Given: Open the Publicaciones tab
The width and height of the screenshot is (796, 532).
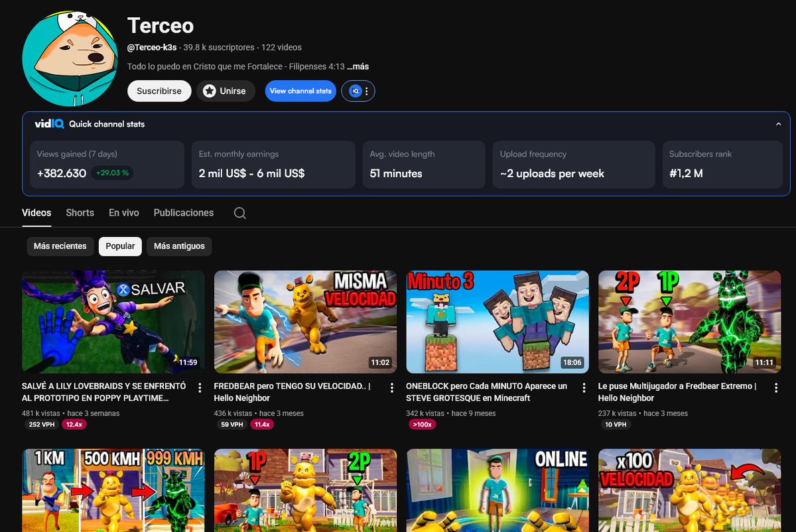Looking at the screenshot, I should coord(184,213).
